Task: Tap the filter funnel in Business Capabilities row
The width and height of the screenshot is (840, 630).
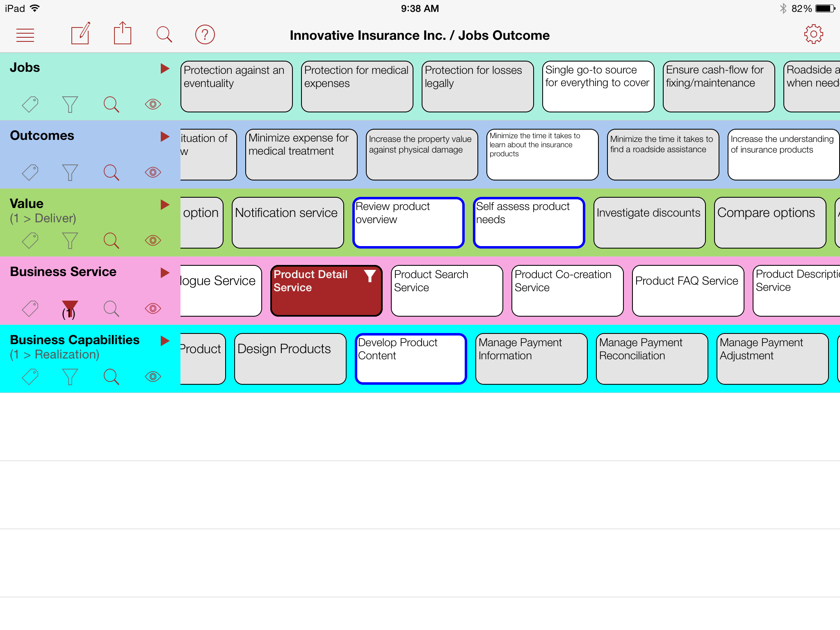Action: pos(70,377)
